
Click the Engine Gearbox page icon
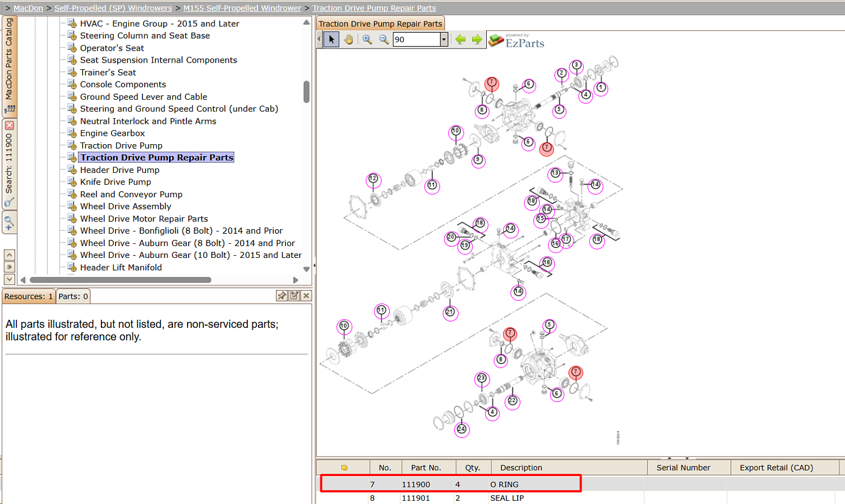click(72, 133)
